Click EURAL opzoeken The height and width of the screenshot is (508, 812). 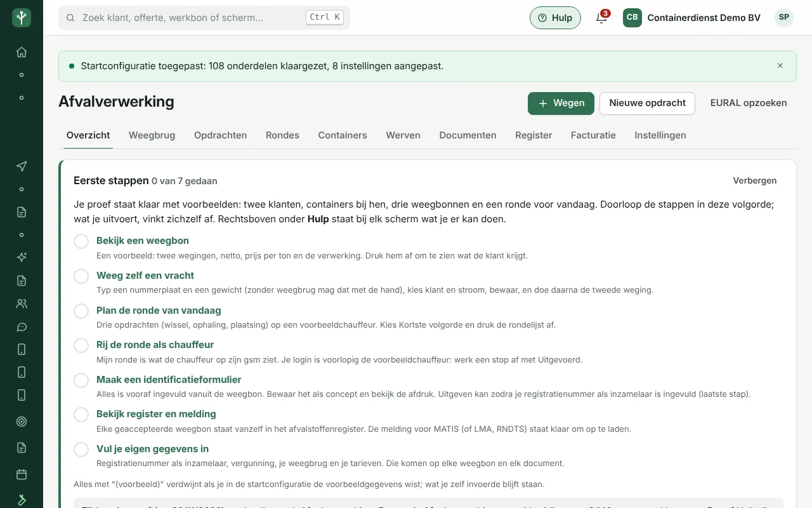(x=749, y=104)
